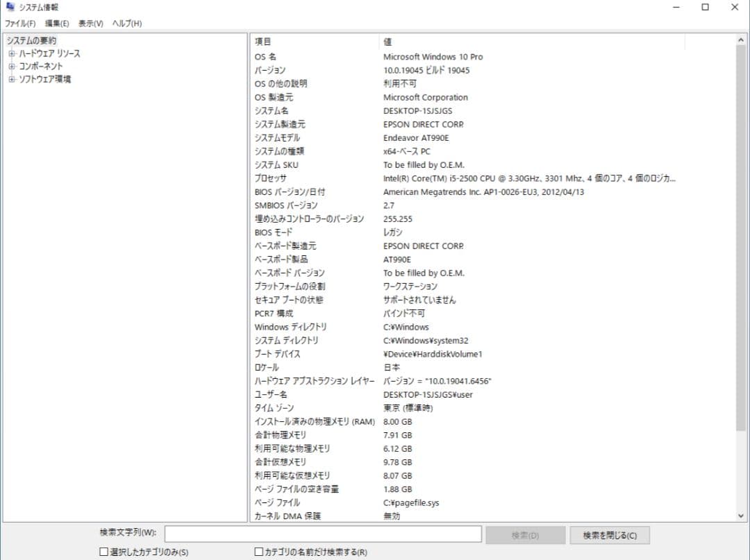
Task: Select the ブート デバイス row label
Action: (277, 354)
